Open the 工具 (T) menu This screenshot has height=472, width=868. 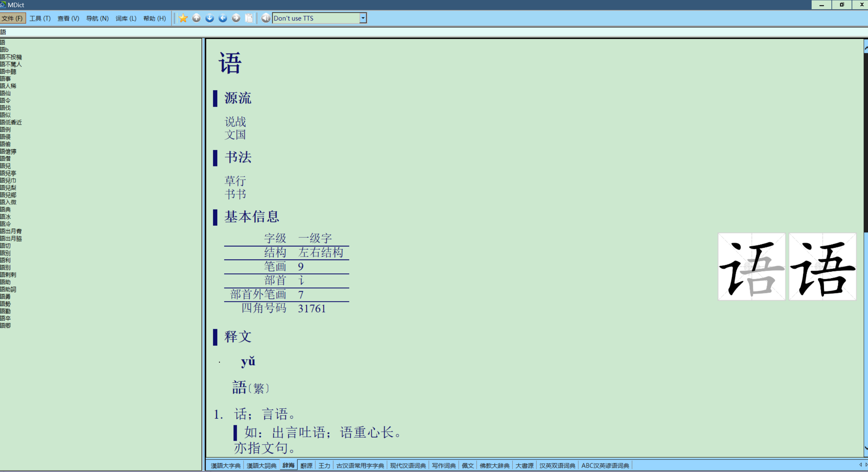pyautogui.click(x=40, y=18)
